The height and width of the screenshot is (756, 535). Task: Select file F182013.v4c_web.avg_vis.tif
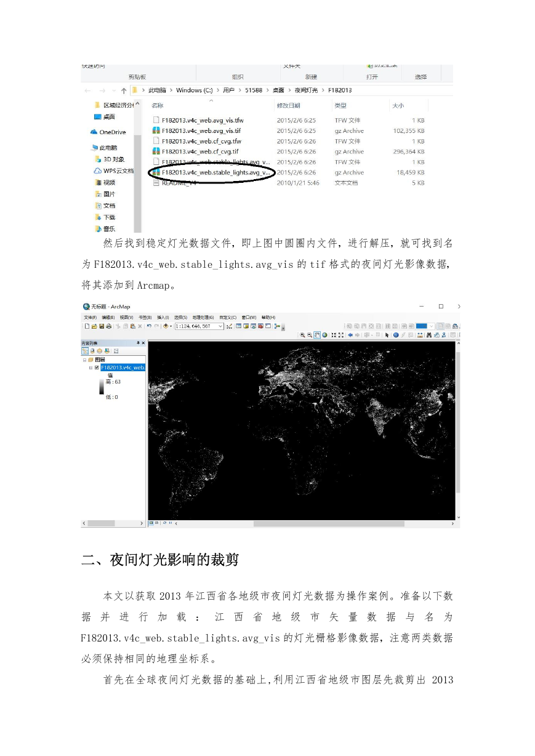click(202, 131)
